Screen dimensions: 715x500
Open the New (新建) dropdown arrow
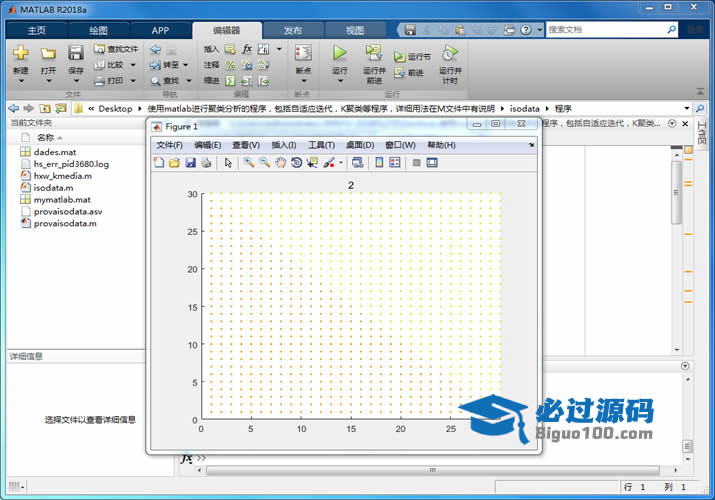tap(21, 81)
